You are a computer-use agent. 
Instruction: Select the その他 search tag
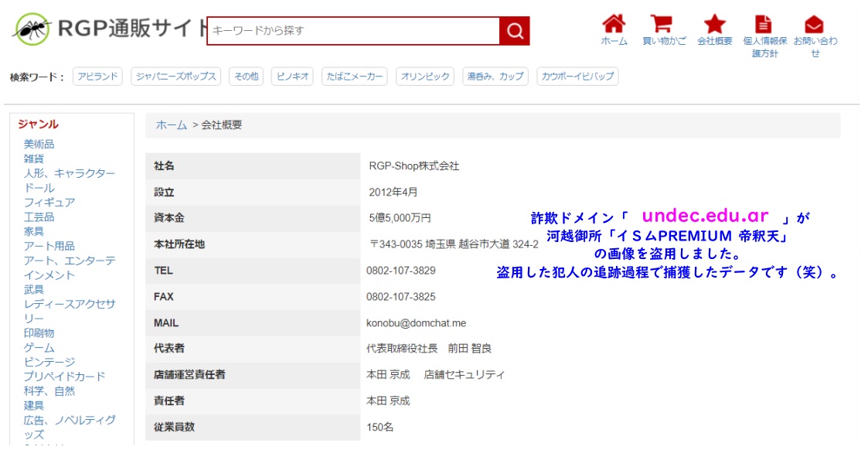tap(247, 77)
